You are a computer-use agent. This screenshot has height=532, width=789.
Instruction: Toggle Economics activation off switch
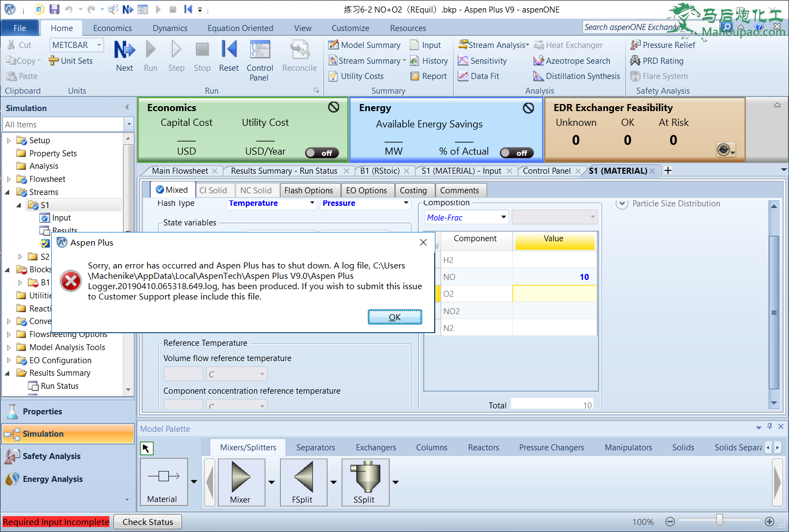click(322, 153)
